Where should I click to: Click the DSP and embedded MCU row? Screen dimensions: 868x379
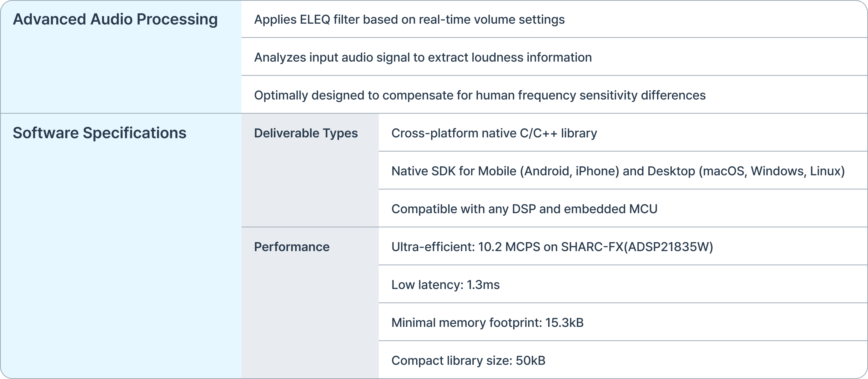(524, 209)
